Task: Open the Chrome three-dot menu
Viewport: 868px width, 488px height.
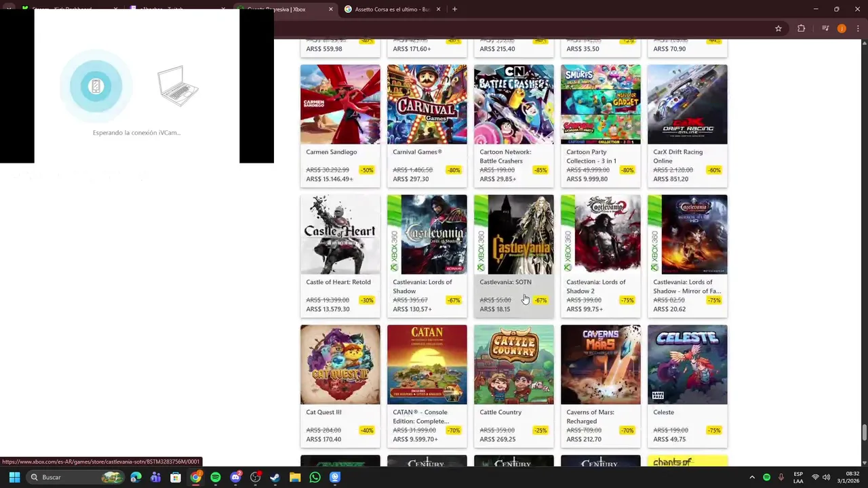Action: pos(856,28)
